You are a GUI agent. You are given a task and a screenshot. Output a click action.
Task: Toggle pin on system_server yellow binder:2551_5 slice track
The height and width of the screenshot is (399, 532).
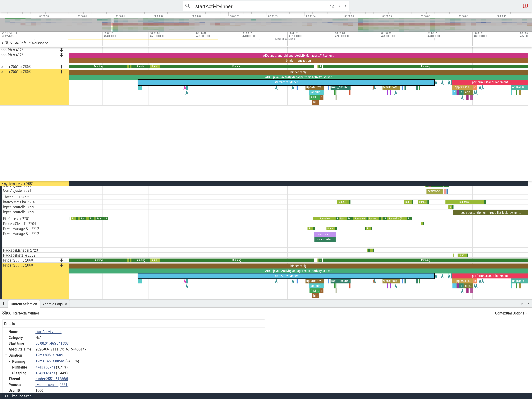[61, 265]
